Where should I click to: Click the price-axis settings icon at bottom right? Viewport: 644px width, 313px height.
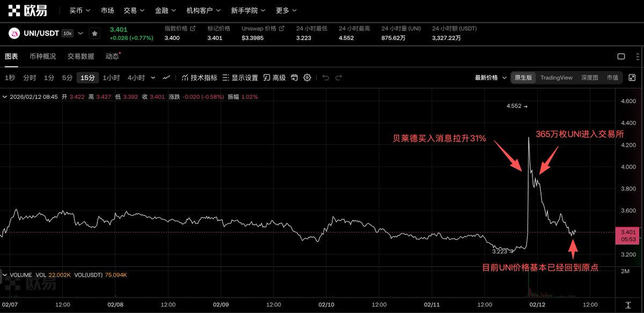[x=628, y=305]
